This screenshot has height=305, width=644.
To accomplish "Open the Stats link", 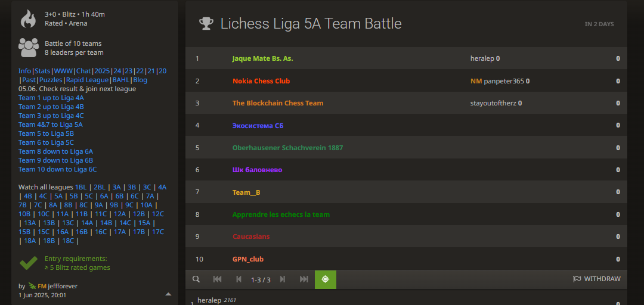I will coord(42,71).
